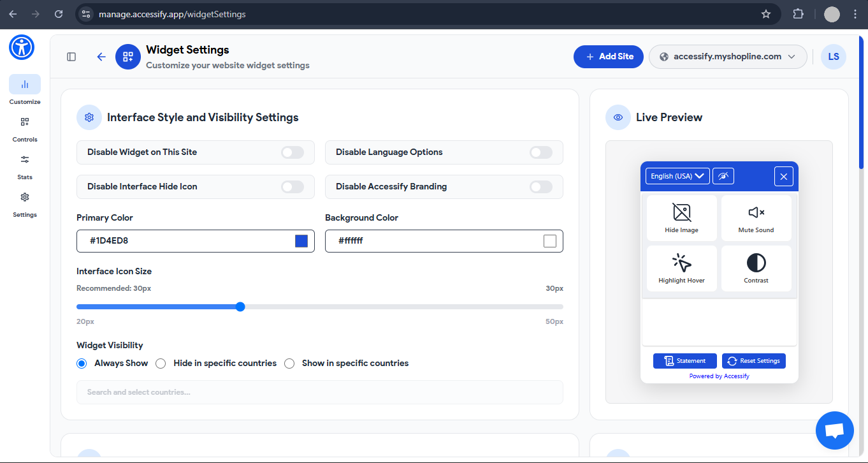
Task: Open the Customize section in sidebar
Action: (24, 88)
